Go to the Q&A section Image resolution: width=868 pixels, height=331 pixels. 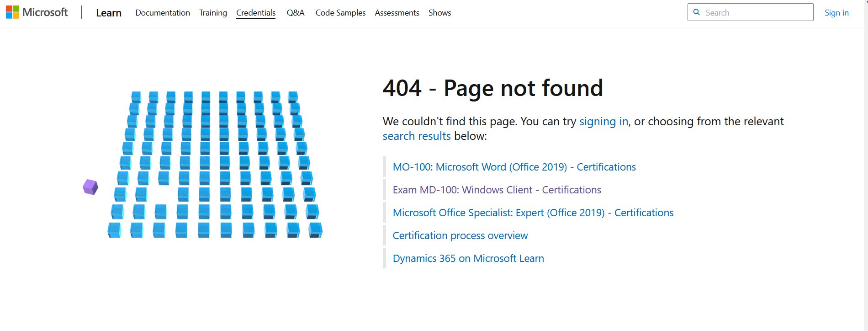pyautogui.click(x=296, y=13)
